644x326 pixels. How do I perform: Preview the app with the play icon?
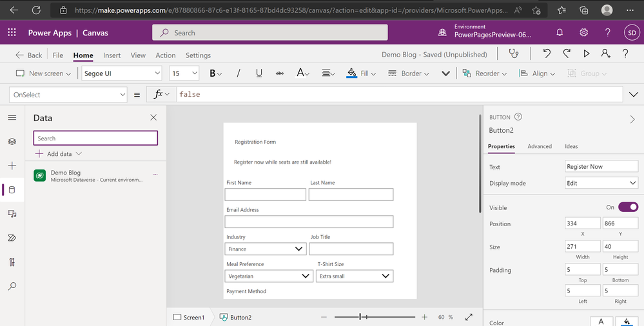587,53
